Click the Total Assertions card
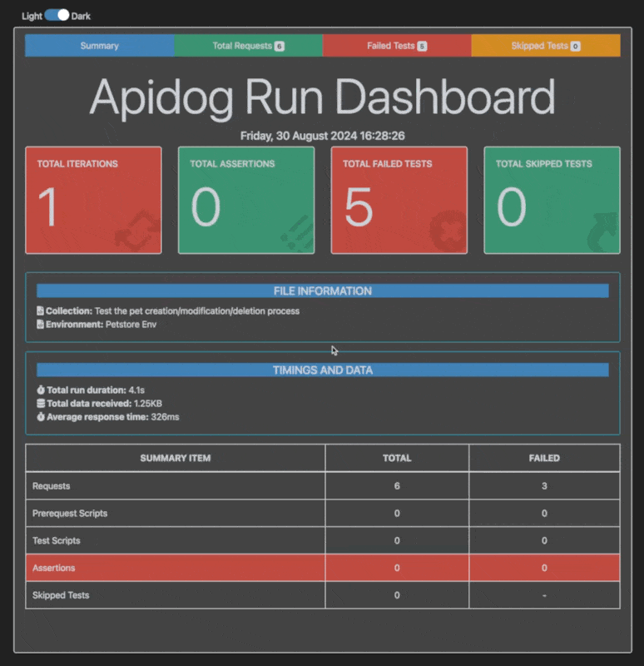Viewport: 644px width, 666px height. click(x=246, y=200)
